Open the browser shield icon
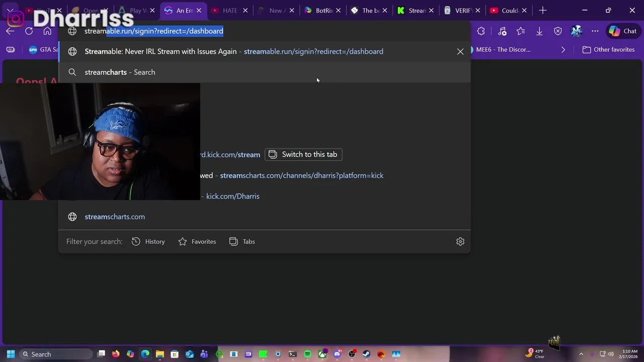Viewport: 644px width, 362px height. point(558,31)
